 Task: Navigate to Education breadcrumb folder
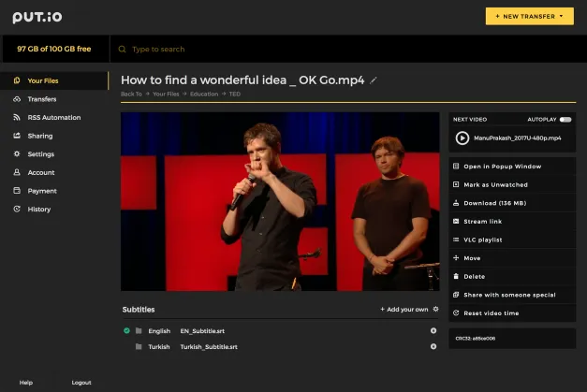(x=204, y=94)
